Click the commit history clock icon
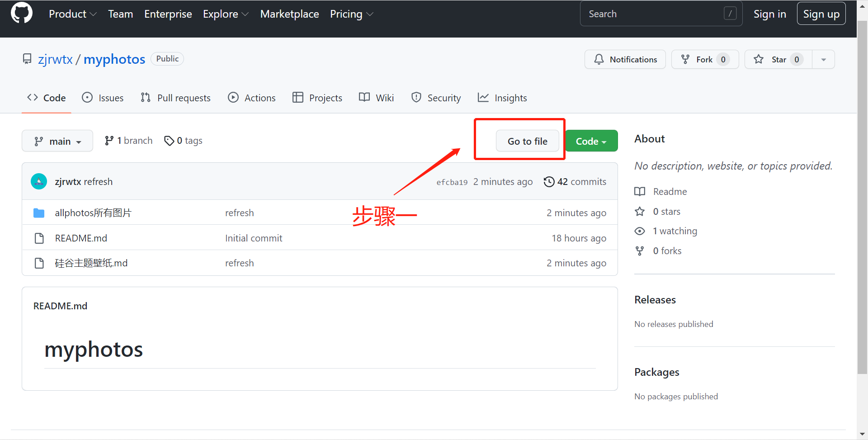The image size is (868, 440). (549, 182)
